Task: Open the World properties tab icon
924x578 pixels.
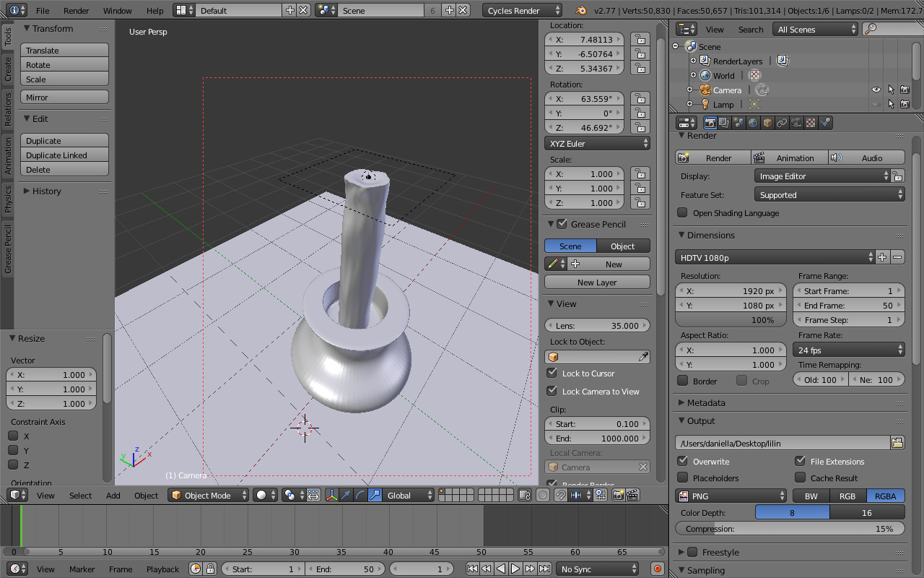Action: point(754,123)
